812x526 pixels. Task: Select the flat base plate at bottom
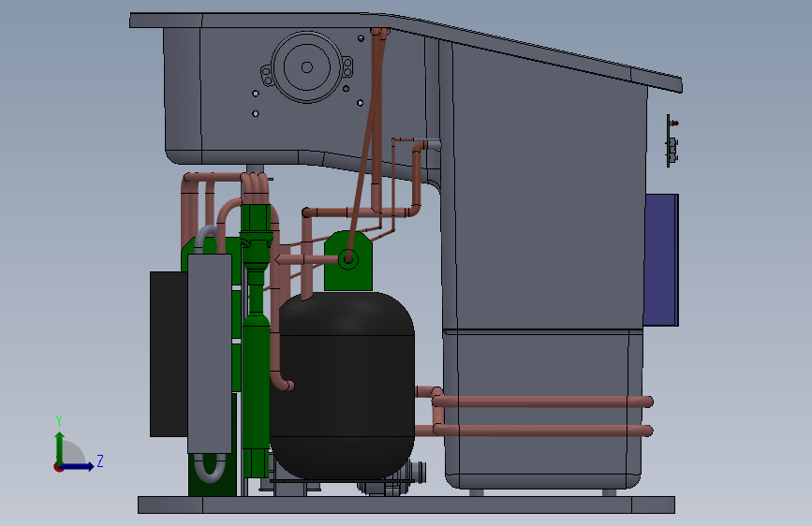pos(406,504)
